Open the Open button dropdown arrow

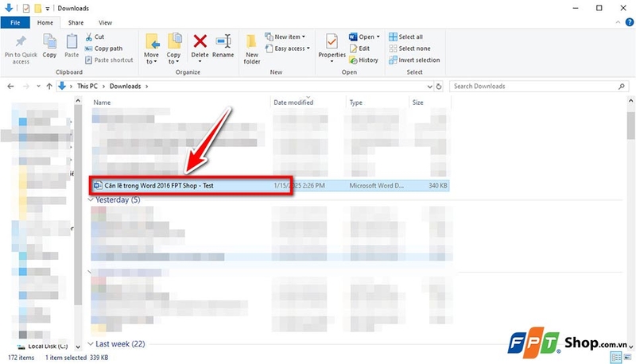click(x=378, y=37)
